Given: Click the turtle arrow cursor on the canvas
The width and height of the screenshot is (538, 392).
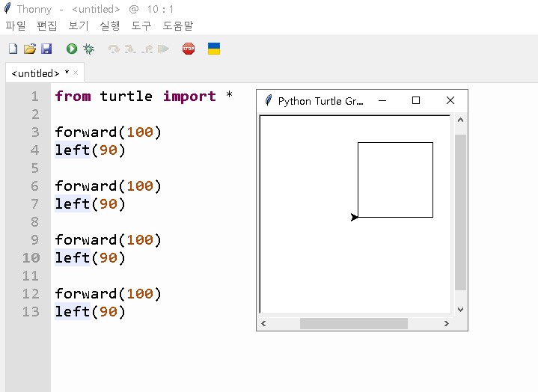Looking at the screenshot, I should tap(355, 217).
